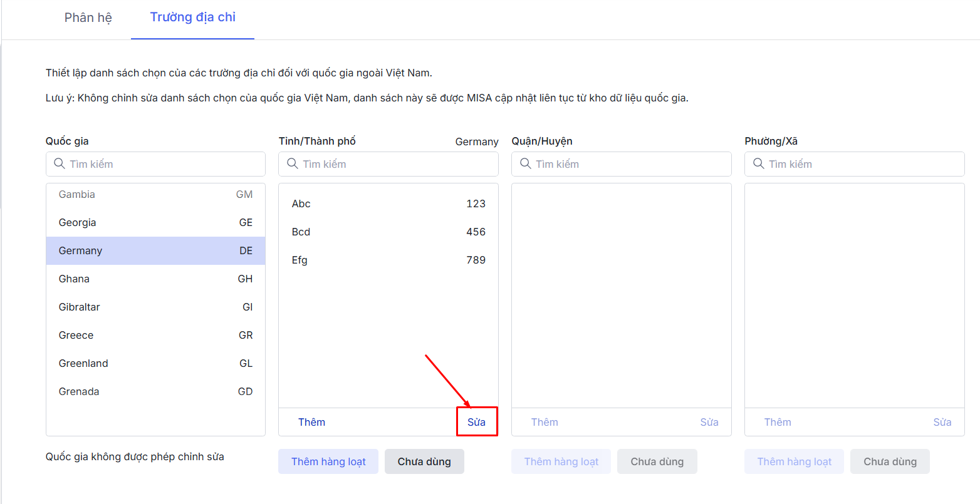This screenshot has width=980, height=504.
Task: Focus the Quốc gia search field
Action: [163, 164]
